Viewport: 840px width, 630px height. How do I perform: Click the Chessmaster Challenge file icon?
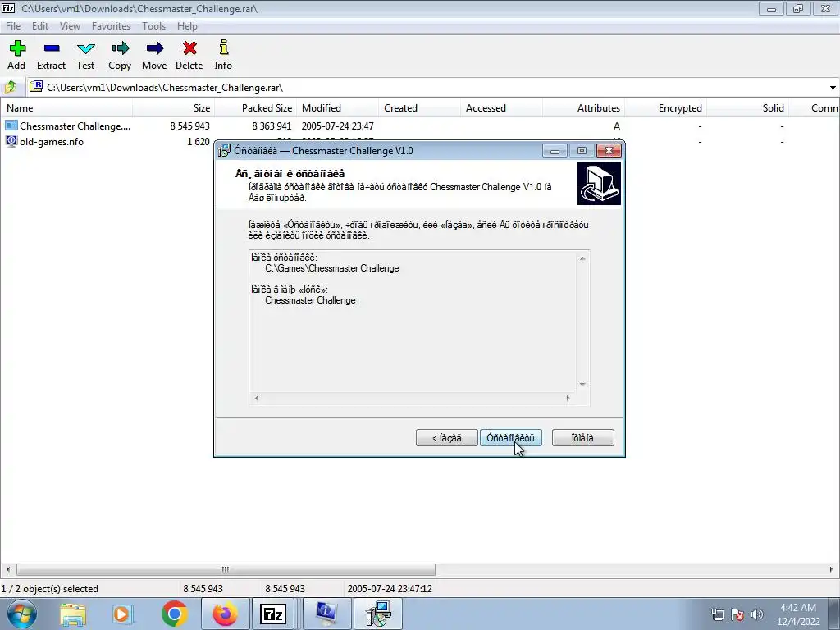[x=11, y=126]
